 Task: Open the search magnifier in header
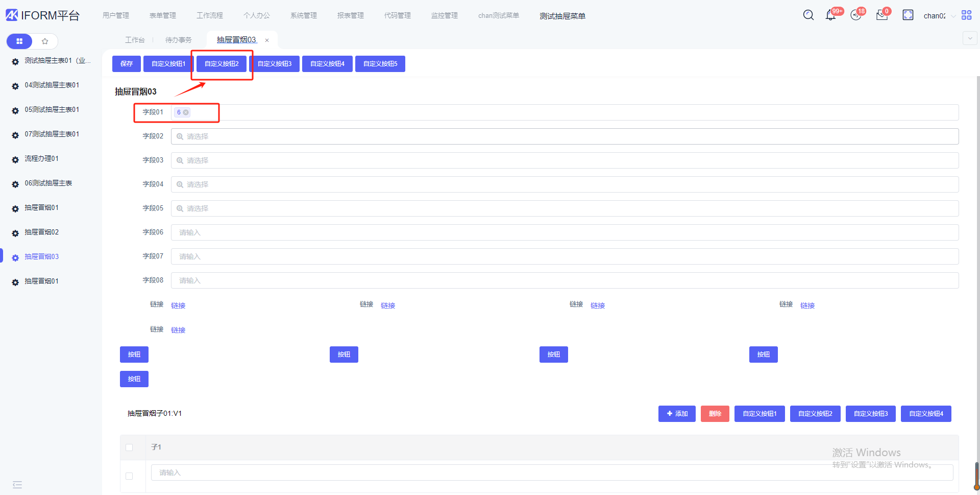[x=808, y=15]
